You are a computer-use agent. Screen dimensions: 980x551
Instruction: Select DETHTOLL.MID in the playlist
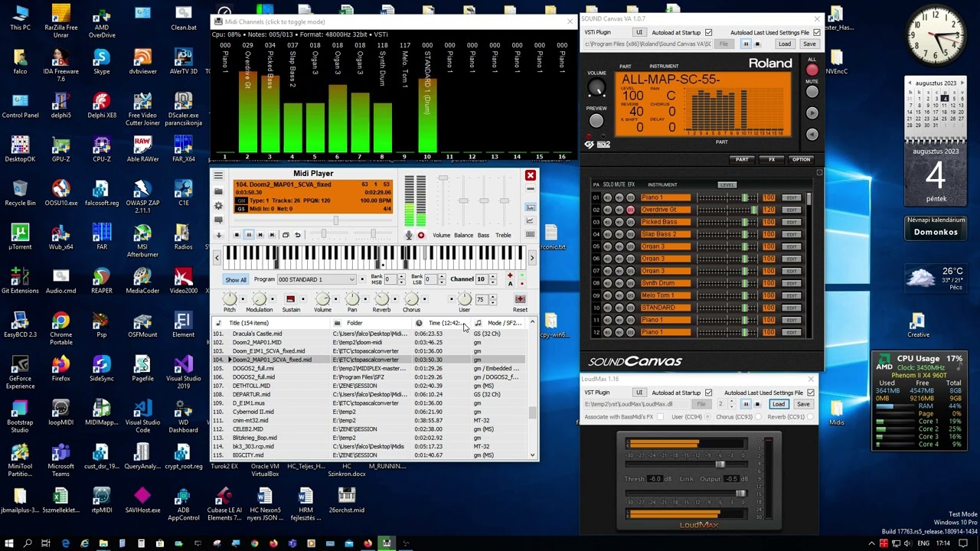pos(367,386)
